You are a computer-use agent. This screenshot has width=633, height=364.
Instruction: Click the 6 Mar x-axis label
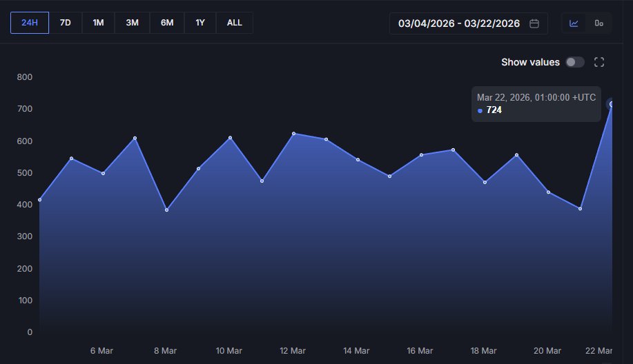pos(101,351)
